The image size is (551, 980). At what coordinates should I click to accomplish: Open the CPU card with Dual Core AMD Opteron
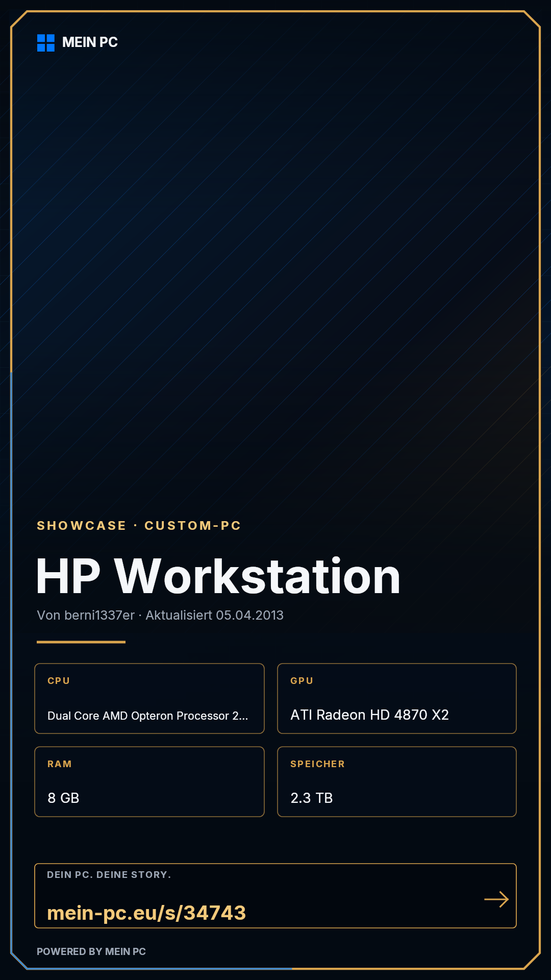(149, 698)
